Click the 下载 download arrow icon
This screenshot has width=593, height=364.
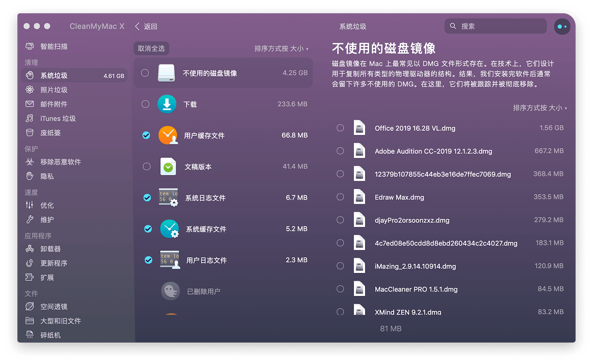tap(167, 104)
